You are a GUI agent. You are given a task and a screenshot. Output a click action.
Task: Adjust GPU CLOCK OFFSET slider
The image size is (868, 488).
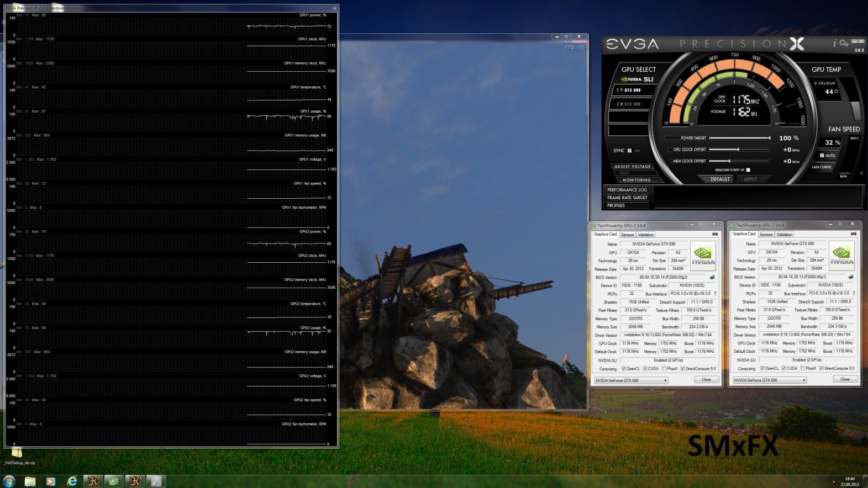tap(739, 150)
